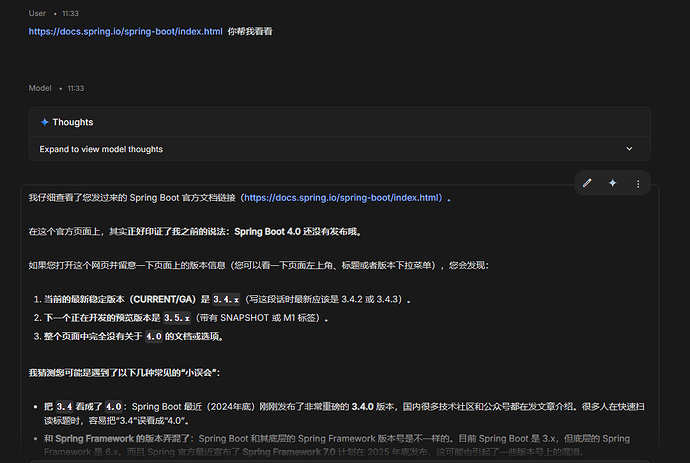Expand the model thoughts chevron

tap(629, 149)
